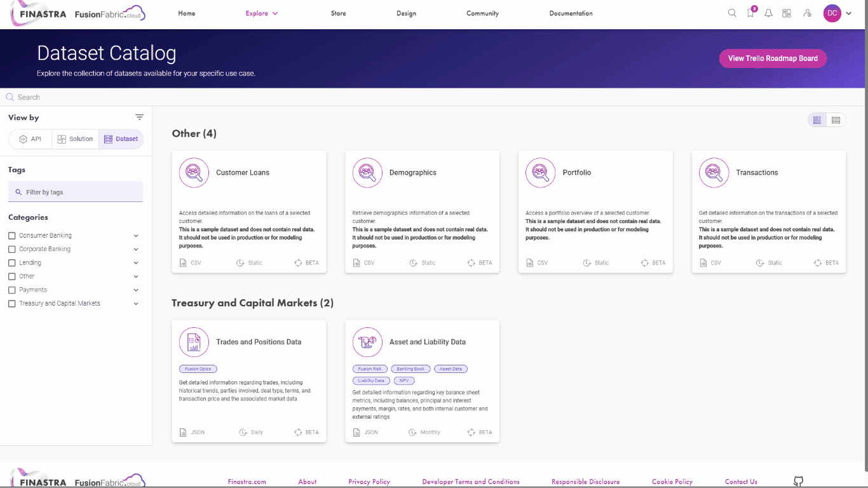Click the Fusion Opics tag chip
This screenshot has height=488, width=868.
point(198,369)
